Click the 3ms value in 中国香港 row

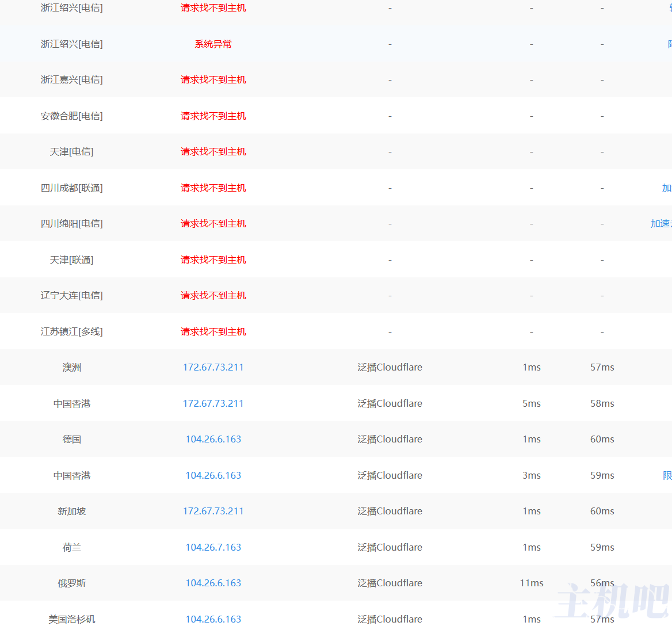532,475
